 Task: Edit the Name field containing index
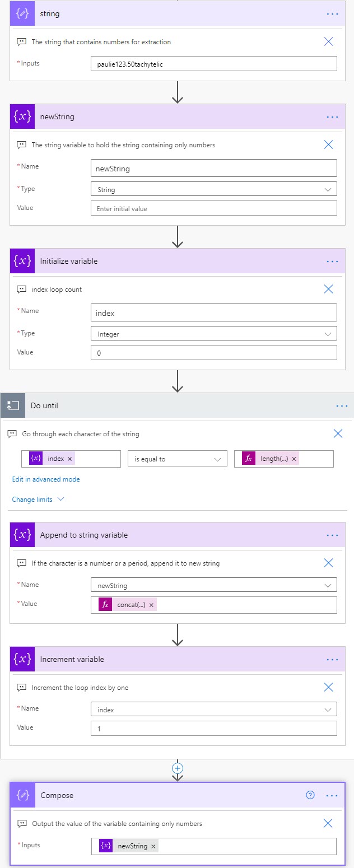click(x=213, y=312)
